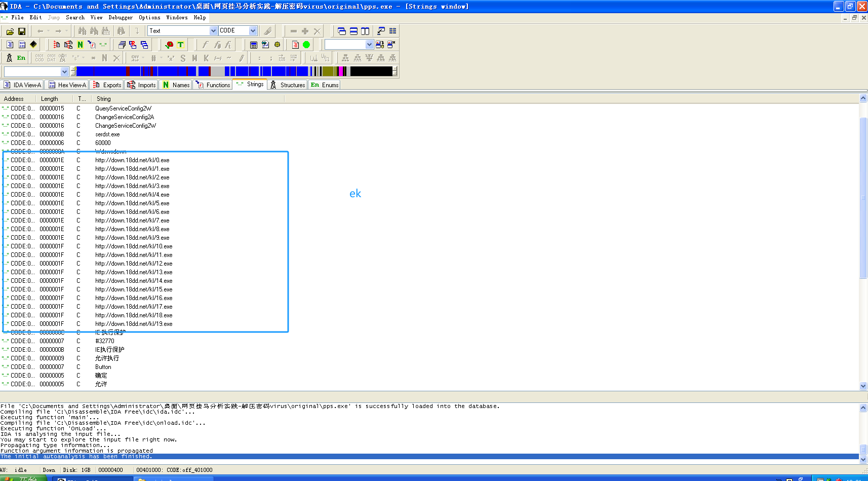Open structures window toolbar icon
The height and width of the screenshot is (481, 868).
[x=9, y=58]
